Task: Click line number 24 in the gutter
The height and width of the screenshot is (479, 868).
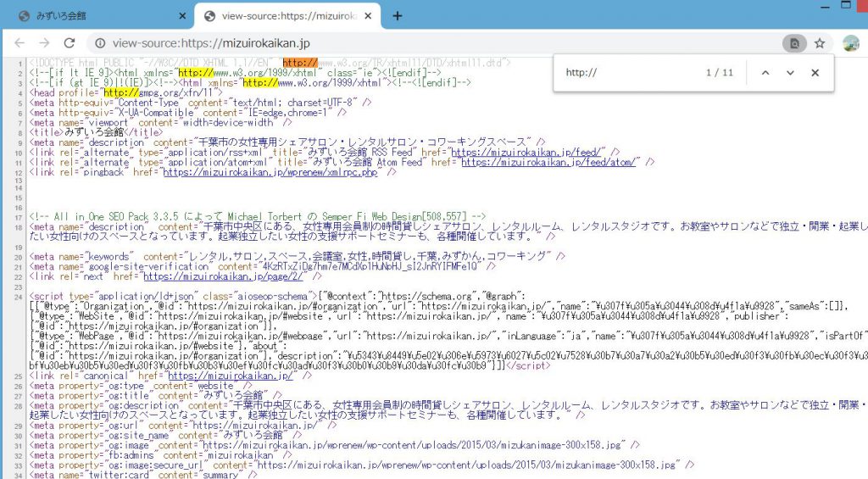Action: (x=18, y=297)
